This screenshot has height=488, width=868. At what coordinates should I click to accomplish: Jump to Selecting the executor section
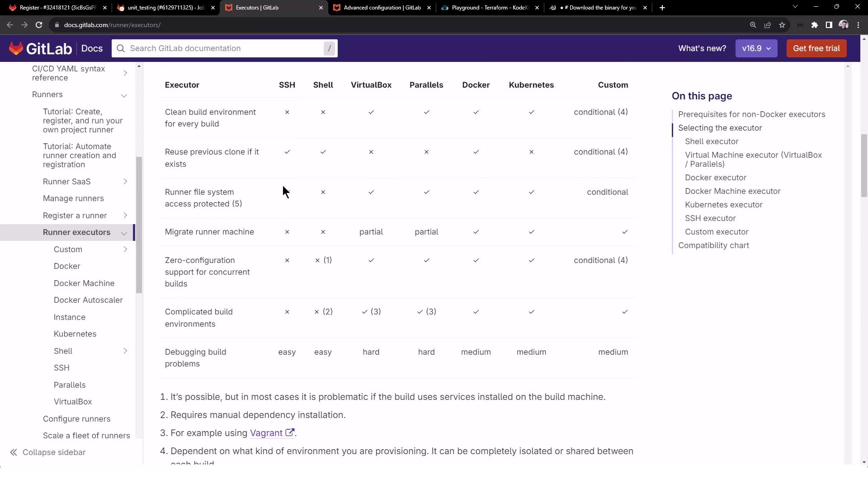[720, 128]
